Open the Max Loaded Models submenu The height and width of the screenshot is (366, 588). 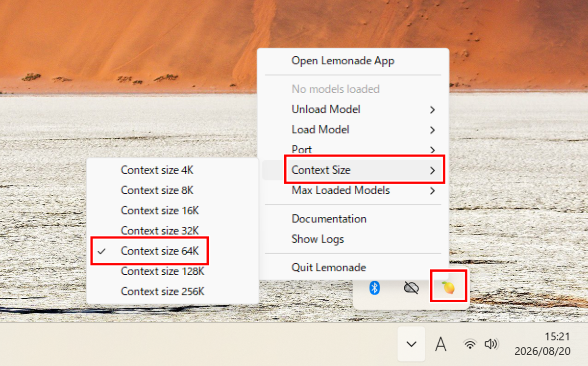pos(353,190)
